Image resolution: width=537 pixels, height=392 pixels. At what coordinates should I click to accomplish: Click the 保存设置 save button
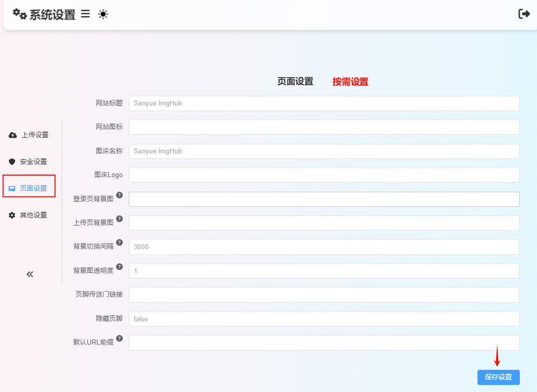tap(498, 377)
